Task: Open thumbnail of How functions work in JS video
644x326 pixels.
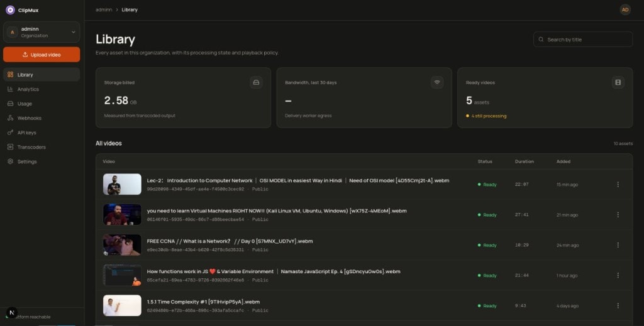Action: 122,275
